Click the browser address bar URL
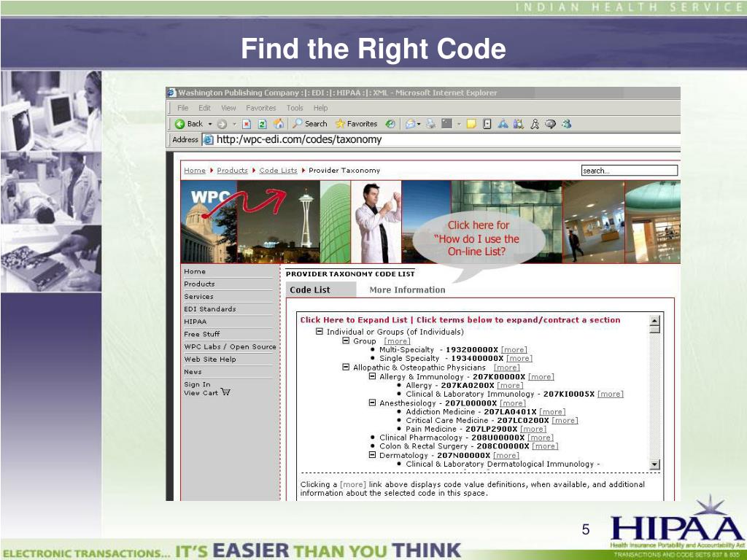 click(299, 139)
